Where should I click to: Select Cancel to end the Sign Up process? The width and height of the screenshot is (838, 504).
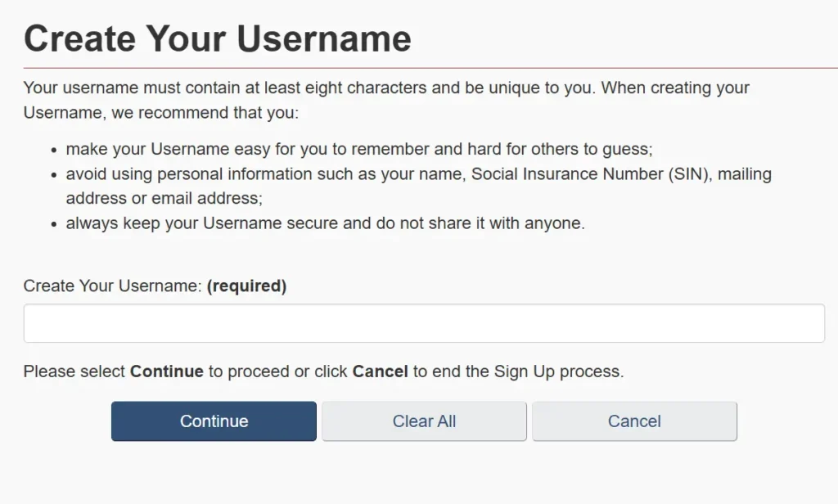point(634,421)
